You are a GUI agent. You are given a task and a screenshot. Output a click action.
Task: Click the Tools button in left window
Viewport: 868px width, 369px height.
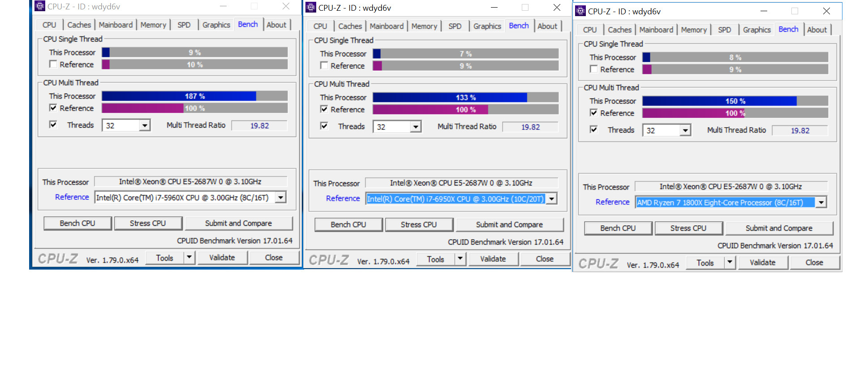164,258
